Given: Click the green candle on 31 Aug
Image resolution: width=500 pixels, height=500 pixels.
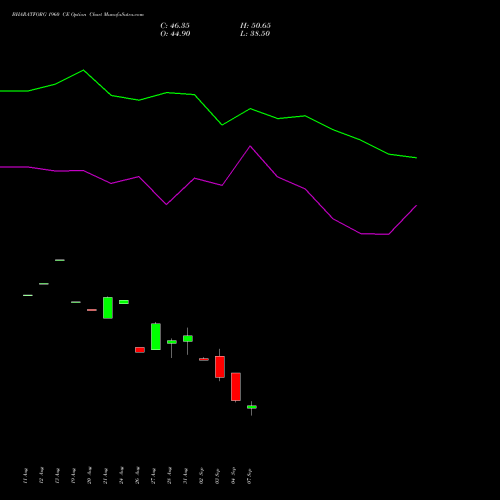Looking at the screenshot, I should pyautogui.click(x=188, y=339).
